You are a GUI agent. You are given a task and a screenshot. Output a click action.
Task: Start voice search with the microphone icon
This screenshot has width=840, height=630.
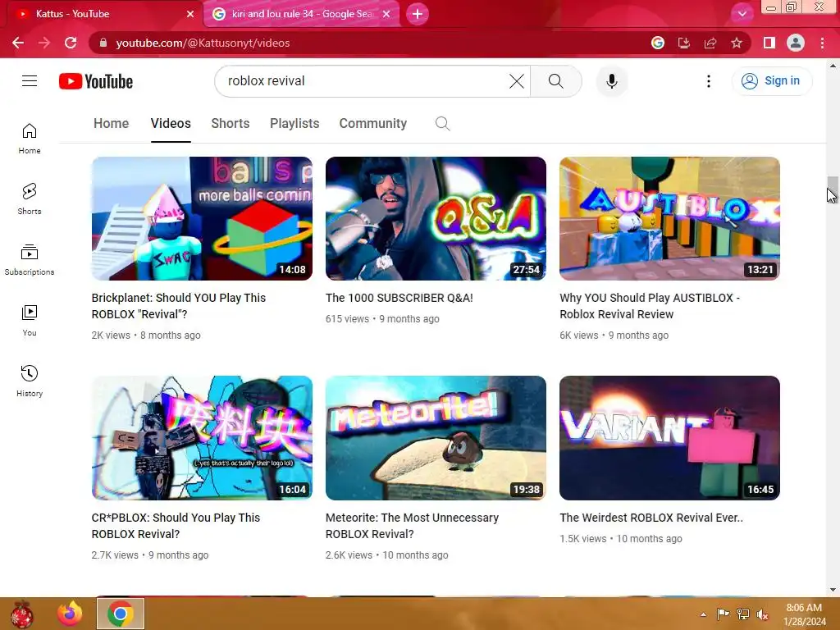click(x=611, y=81)
